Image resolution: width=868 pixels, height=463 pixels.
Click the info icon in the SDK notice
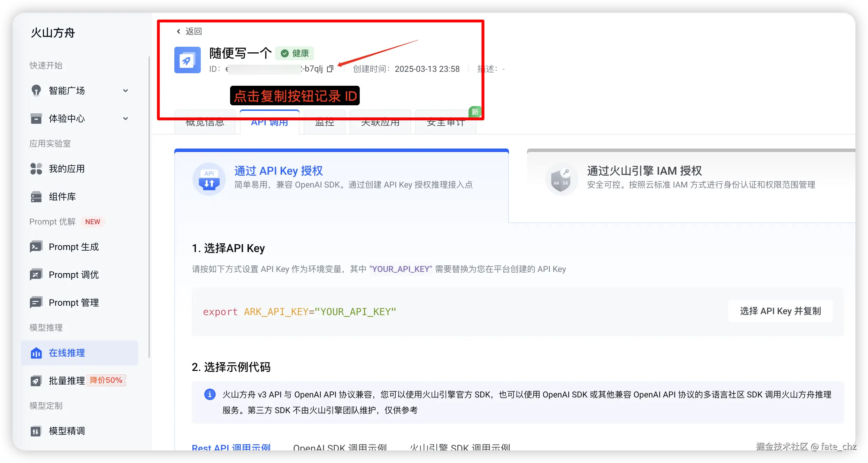[210, 394]
